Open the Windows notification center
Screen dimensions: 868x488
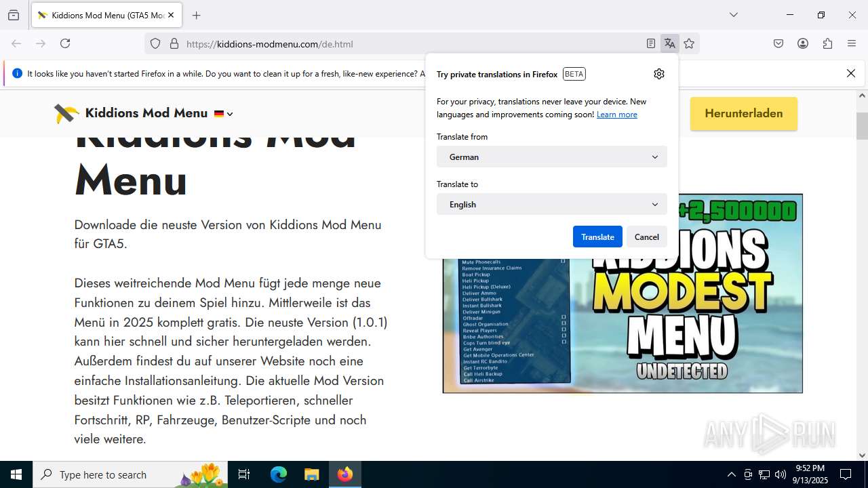point(846,474)
